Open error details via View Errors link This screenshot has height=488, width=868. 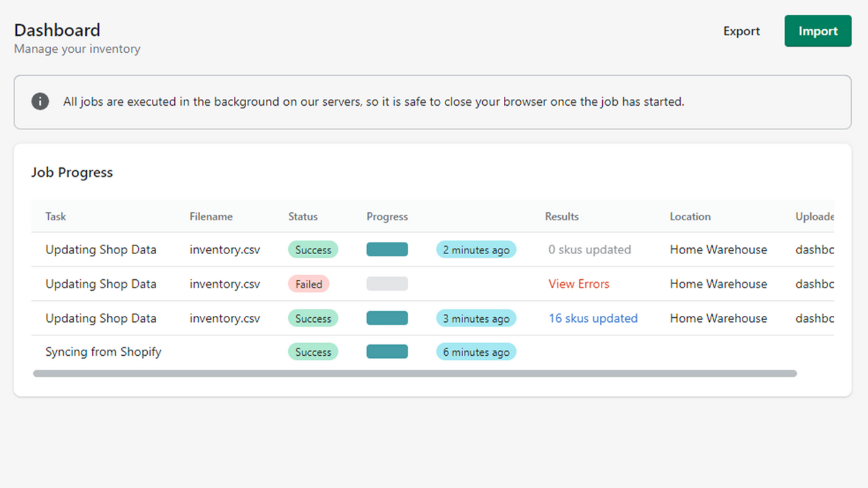[578, 283]
